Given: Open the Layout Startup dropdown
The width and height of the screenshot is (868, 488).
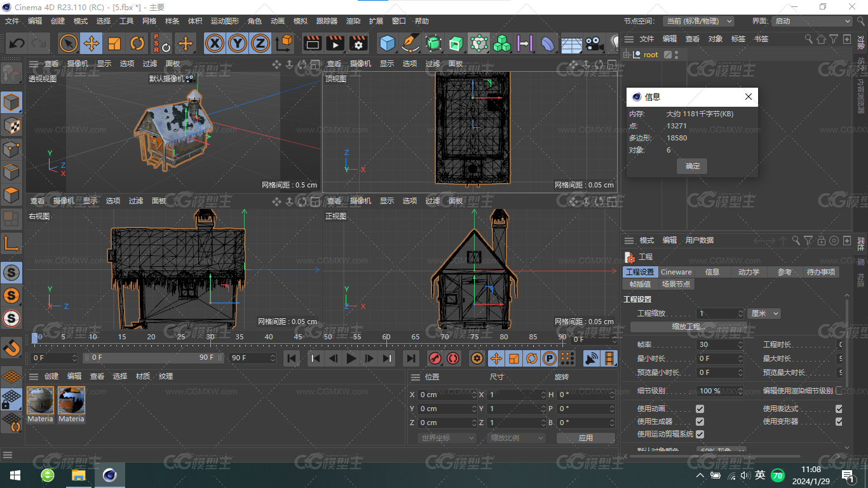Looking at the screenshot, I should (x=811, y=21).
